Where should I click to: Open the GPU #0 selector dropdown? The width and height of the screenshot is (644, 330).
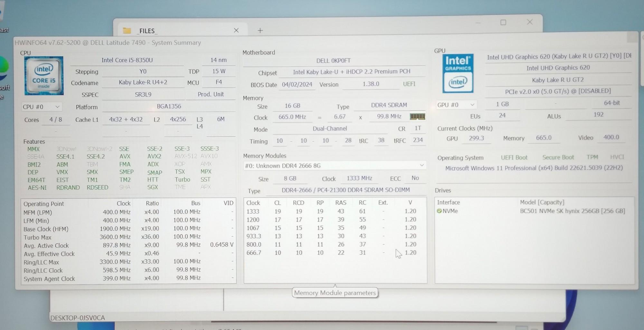[456, 105]
